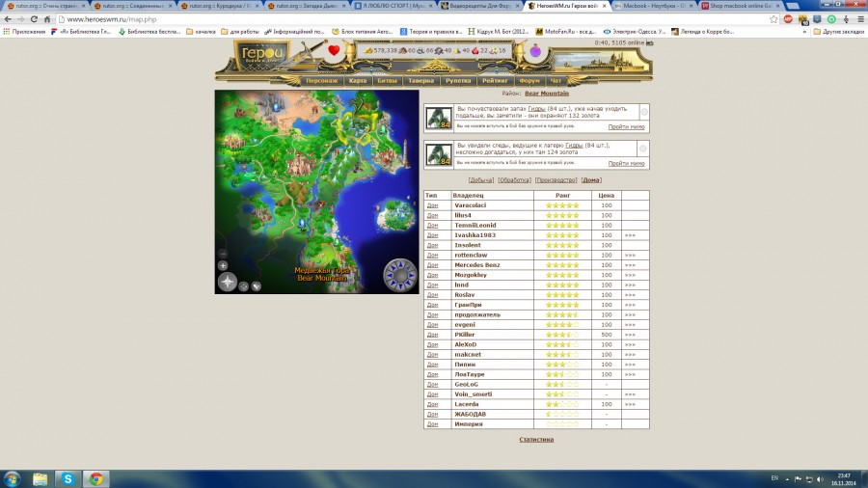Open Skype from the taskbar
Screen dimensions: 868x488
coord(68,478)
